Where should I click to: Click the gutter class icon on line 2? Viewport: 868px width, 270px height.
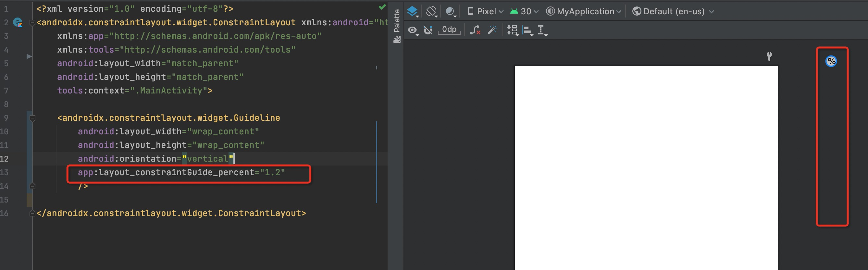(18, 23)
